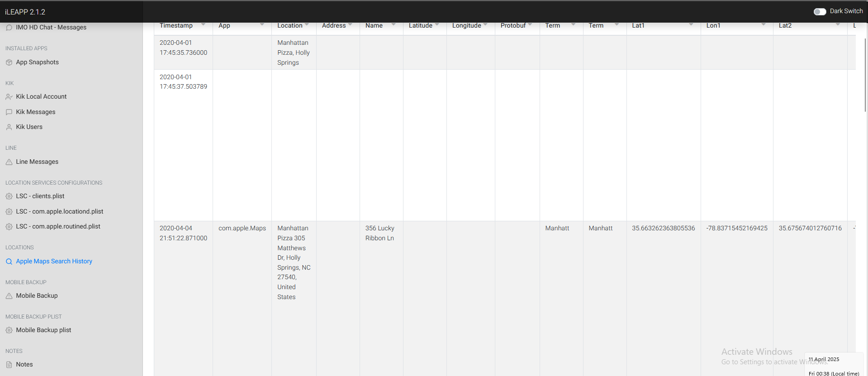The height and width of the screenshot is (376, 868).
Task: Click the App Snapshots package icon
Action: click(x=9, y=62)
